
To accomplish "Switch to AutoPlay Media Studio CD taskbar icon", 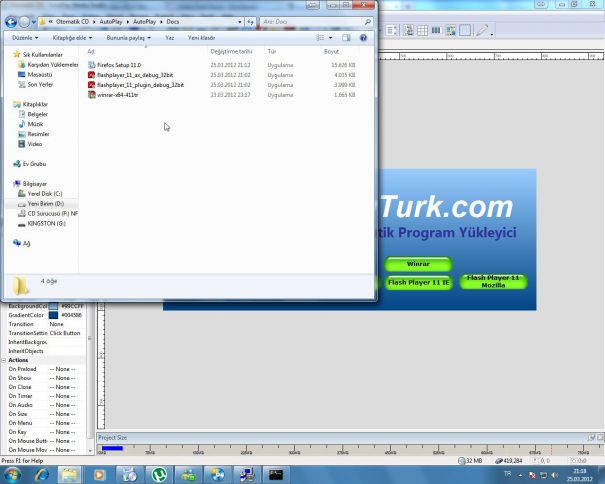I will coord(218,475).
